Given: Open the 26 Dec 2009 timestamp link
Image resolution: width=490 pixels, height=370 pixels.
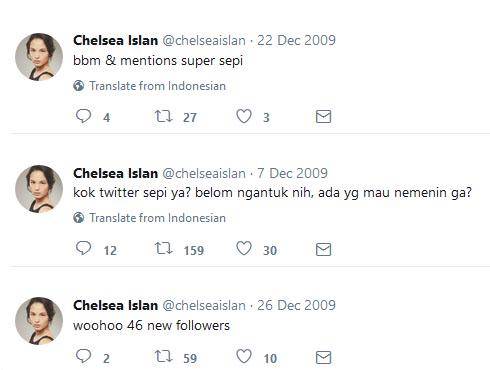Looking at the screenshot, I should coord(296,305).
